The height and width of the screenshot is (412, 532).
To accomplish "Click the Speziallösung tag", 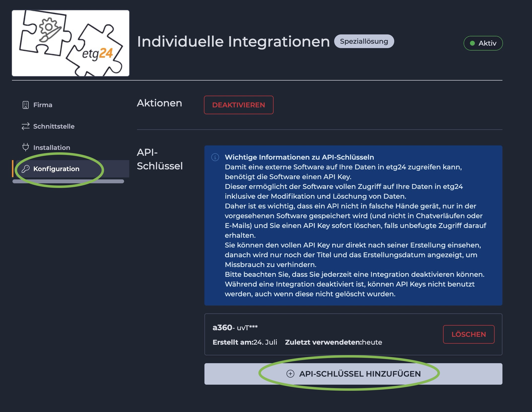I will point(364,41).
